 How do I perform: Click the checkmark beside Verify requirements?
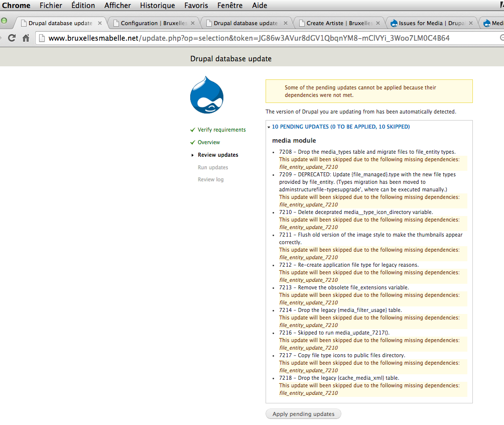click(192, 130)
